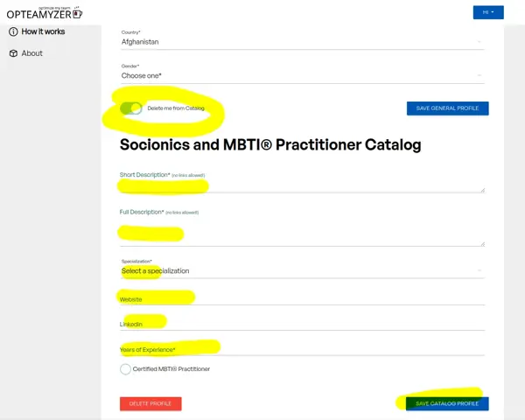This screenshot has height=420, width=525.
Task: Toggle the Delete me from Catalog switch
Action: 131,108
